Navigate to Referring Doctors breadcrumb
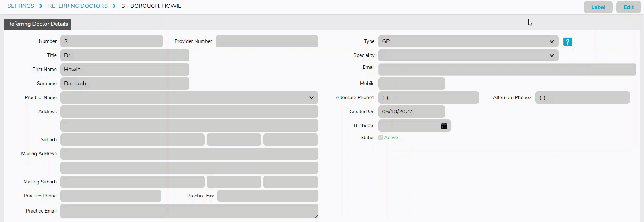Screen dimensions: 644x222 click(78, 6)
